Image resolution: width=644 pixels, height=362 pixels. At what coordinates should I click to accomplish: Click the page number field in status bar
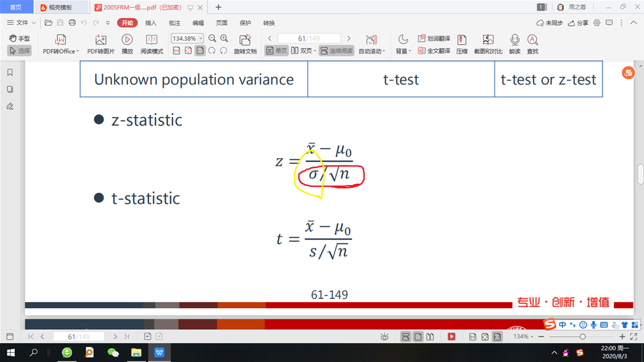(78, 337)
